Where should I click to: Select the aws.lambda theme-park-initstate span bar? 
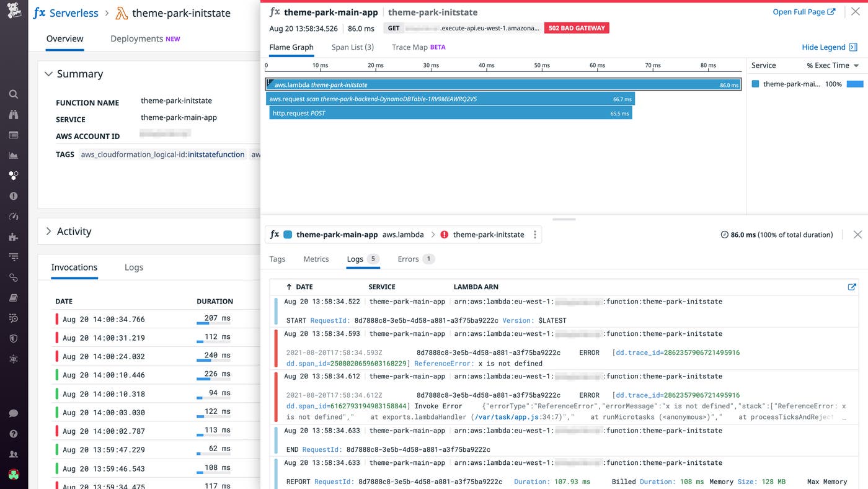503,85
